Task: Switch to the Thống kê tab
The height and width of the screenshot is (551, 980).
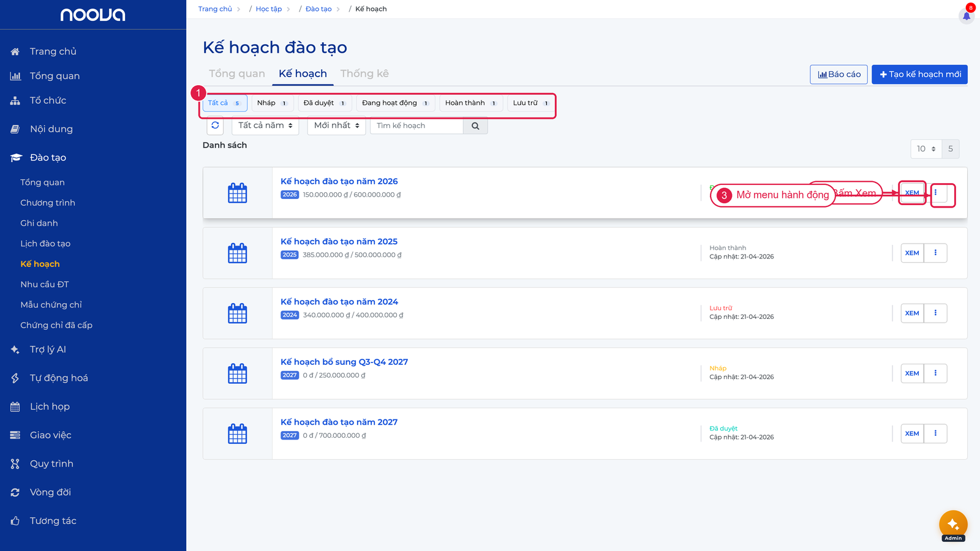Action: pos(364,73)
